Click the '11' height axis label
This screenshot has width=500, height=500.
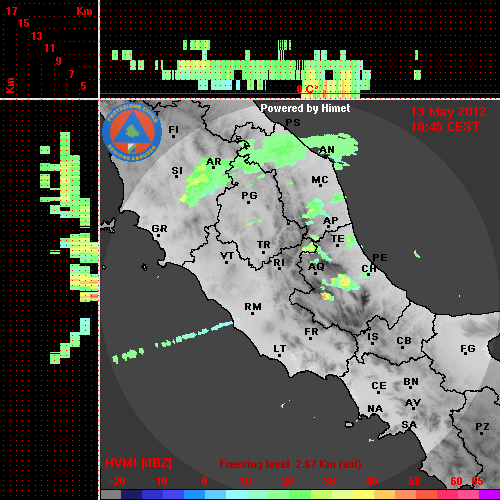tap(49, 48)
